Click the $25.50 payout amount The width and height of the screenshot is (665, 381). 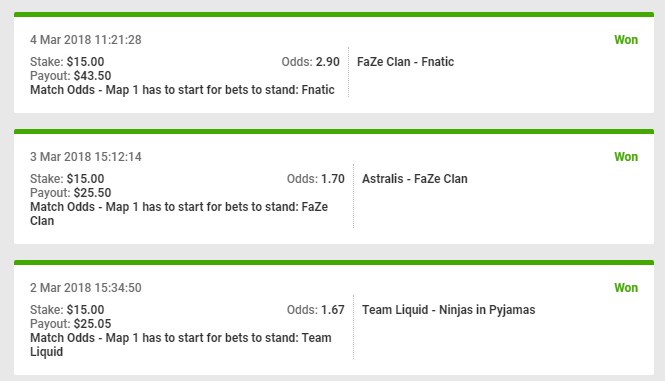tap(92, 193)
